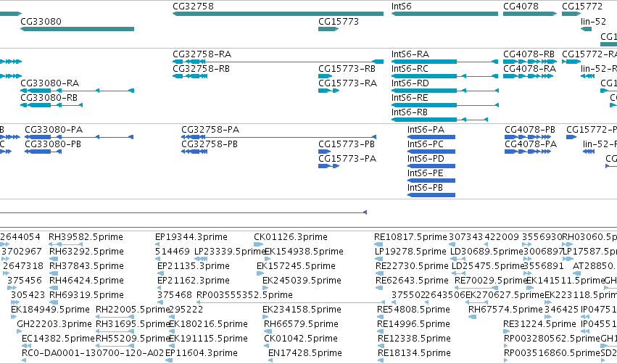Choose transcript IntS6-RE
The image size is (617, 364).
410,98
